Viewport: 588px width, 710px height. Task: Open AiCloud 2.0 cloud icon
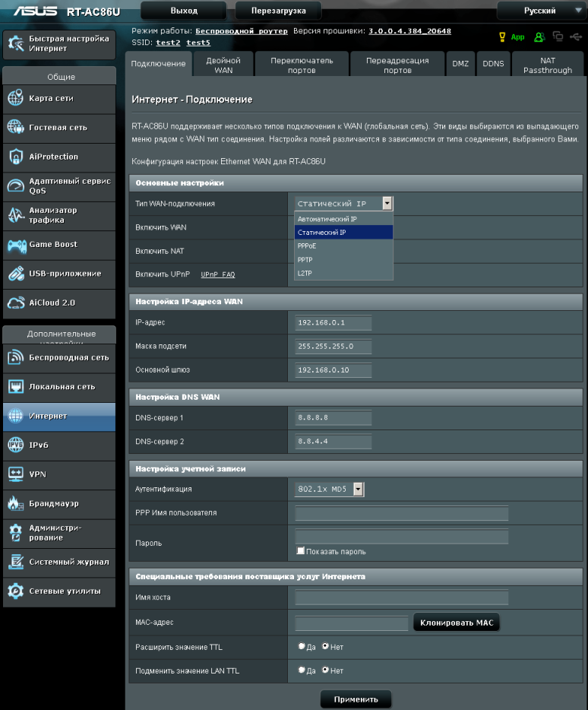15,303
